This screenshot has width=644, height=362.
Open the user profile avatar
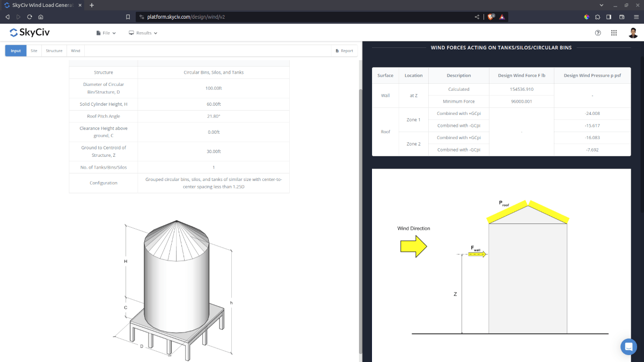(x=633, y=33)
